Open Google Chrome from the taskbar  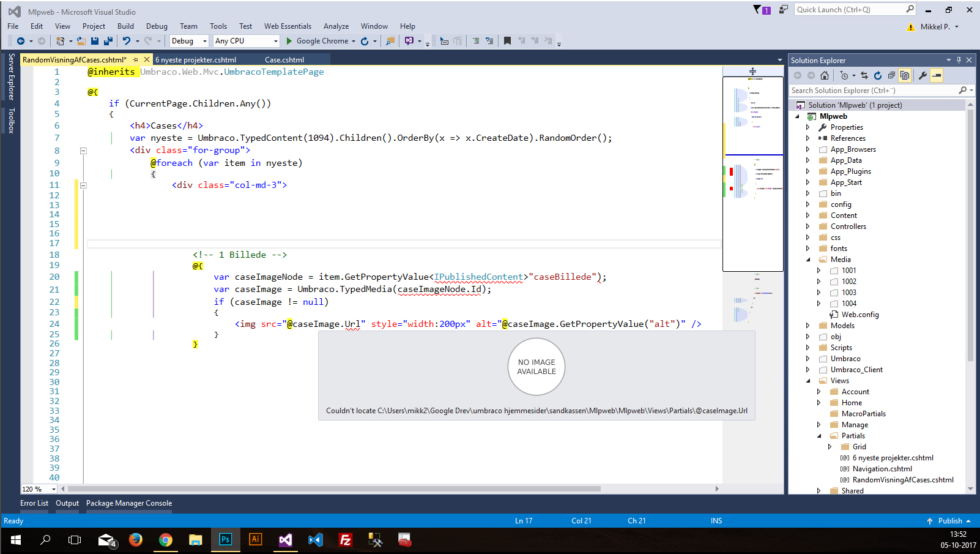pos(165,540)
